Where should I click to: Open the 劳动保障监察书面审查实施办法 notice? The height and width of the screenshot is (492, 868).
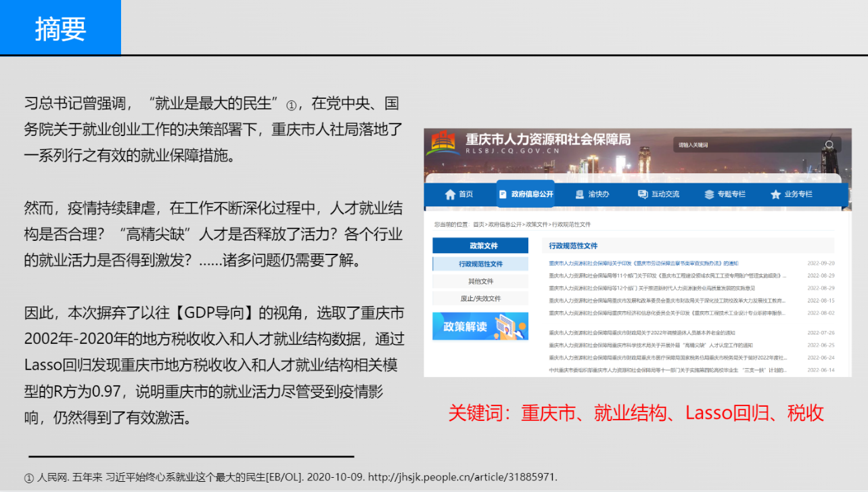pos(643,263)
